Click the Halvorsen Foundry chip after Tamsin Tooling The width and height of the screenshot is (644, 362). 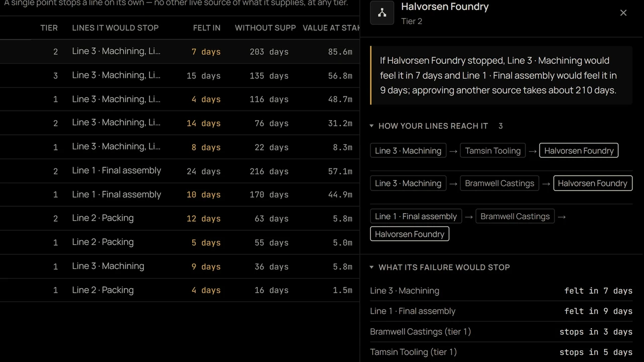coord(579,151)
